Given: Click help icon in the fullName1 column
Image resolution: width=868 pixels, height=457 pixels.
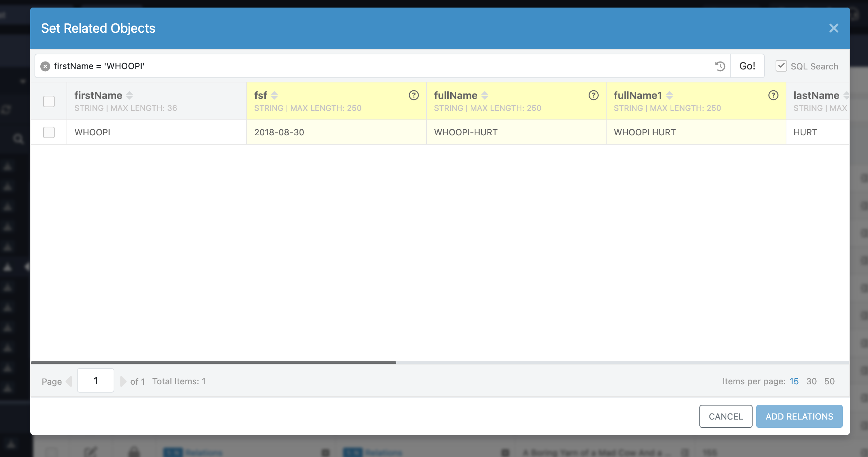Looking at the screenshot, I should click(x=773, y=95).
